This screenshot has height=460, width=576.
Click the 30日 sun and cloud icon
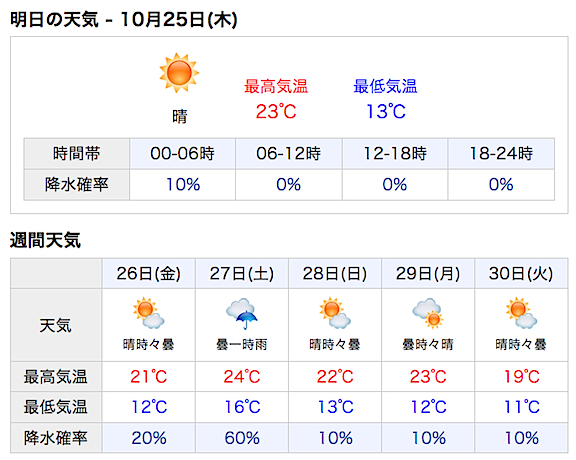(x=521, y=313)
